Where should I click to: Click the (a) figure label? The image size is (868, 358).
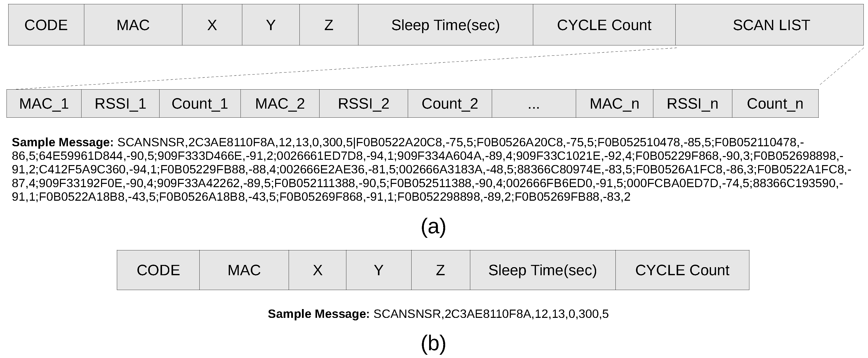[x=433, y=226]
